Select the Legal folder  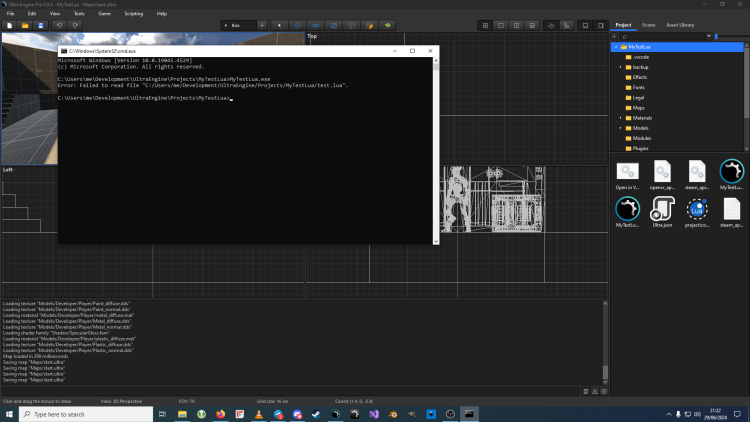635,98
